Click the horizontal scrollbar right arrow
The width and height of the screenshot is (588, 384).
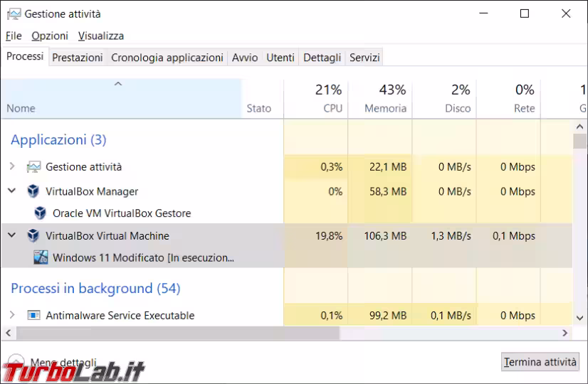coord(565,333)
